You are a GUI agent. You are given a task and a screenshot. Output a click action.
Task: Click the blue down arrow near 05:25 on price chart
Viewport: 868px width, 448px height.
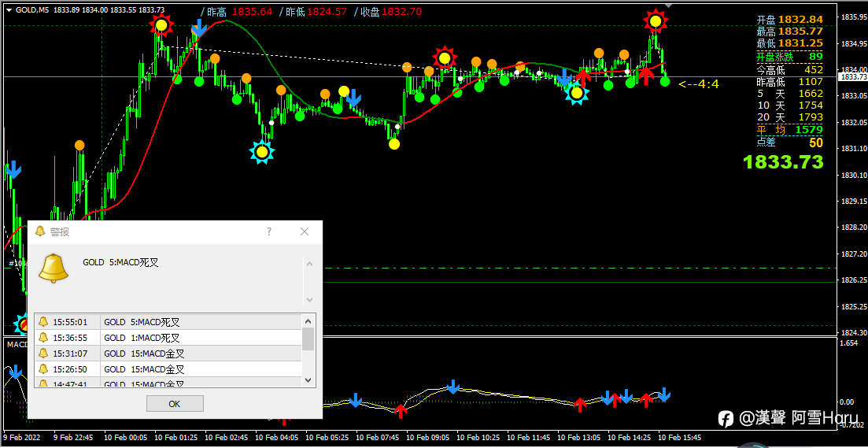(353, 98)
